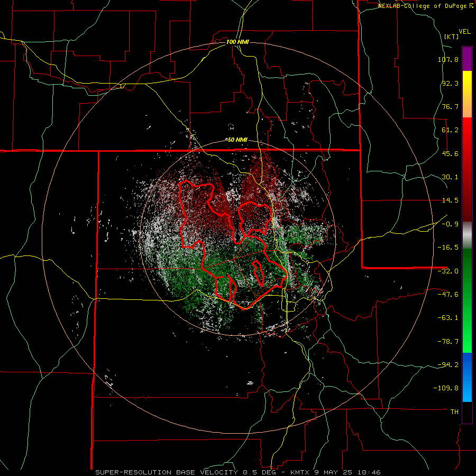Select the blue segment of the color bar
The height and width of the screenshot is (476, 476).
467,377
